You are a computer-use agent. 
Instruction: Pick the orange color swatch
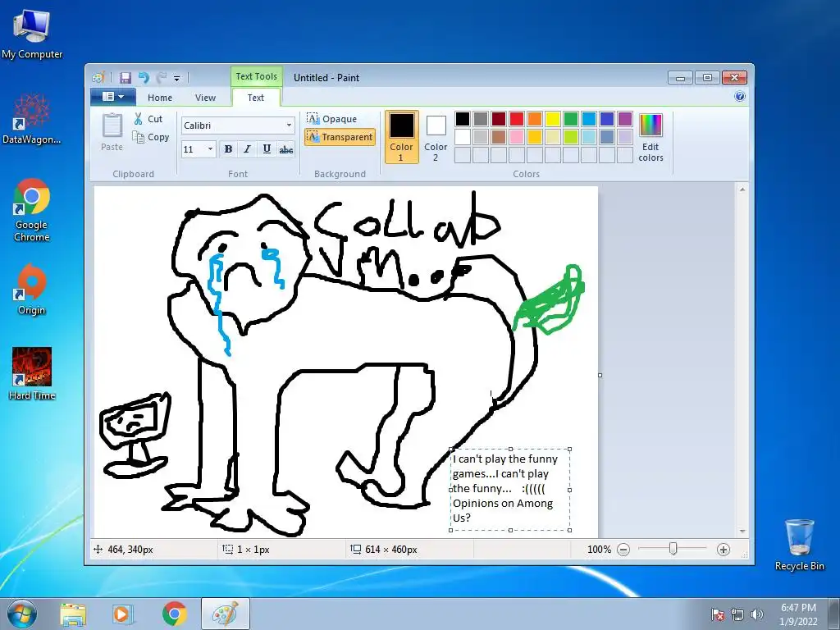click(x=535, y=119)
